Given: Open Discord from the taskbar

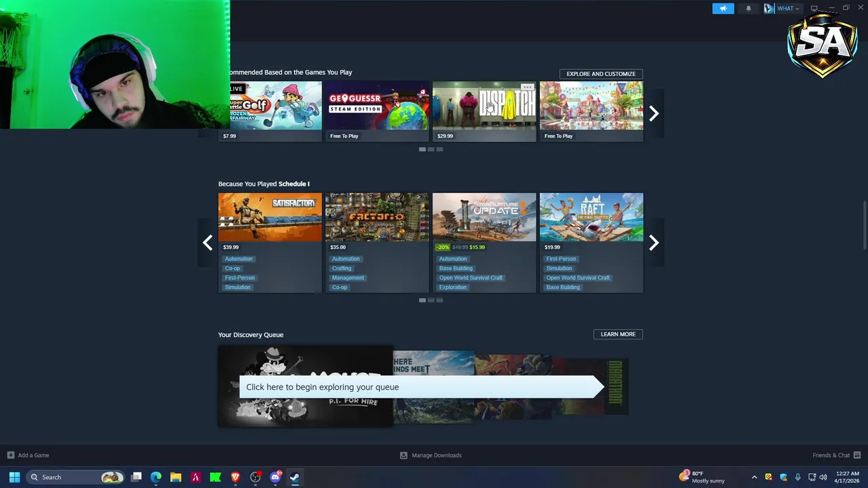Looking at the screenshot, I should [275, 477].
